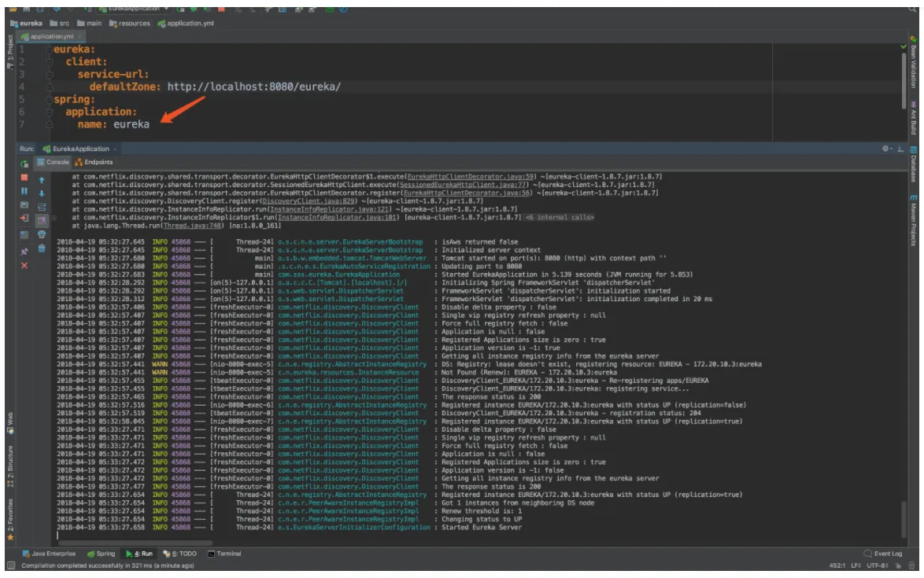924x578 pixels.
Task: Collapse the application: block fold marker
Action: coord(50,112)
